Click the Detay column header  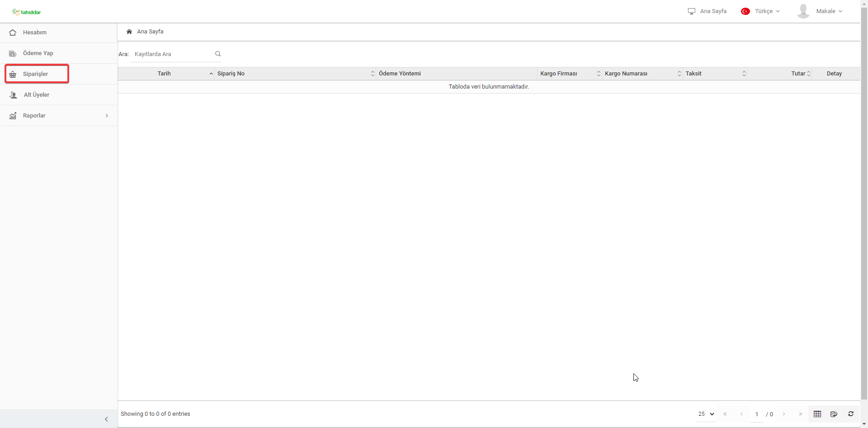834,74
